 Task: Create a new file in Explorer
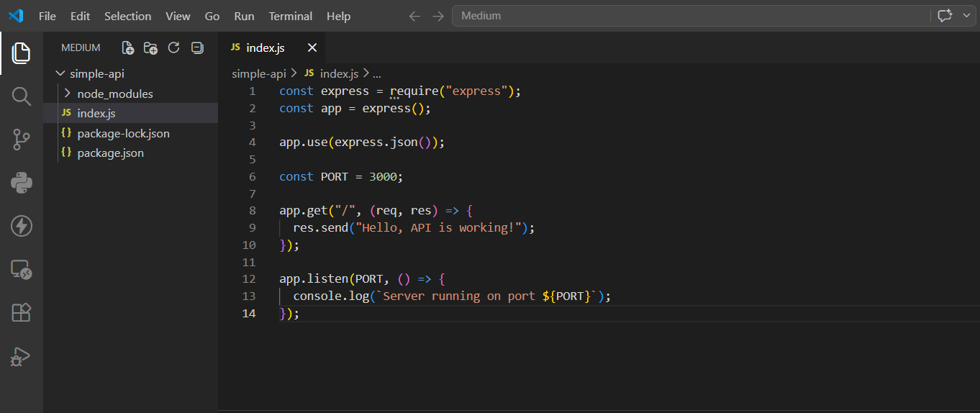(128, 48)
